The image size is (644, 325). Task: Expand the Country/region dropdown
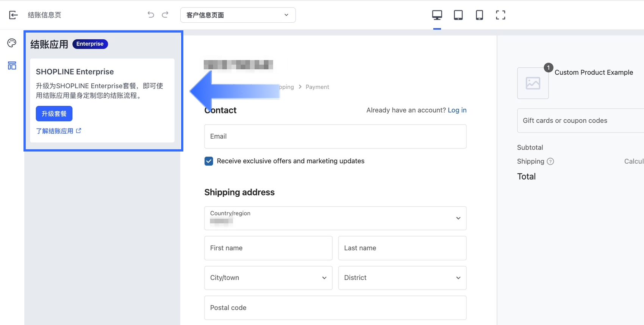pyautogui.click(x=335, y=218)
